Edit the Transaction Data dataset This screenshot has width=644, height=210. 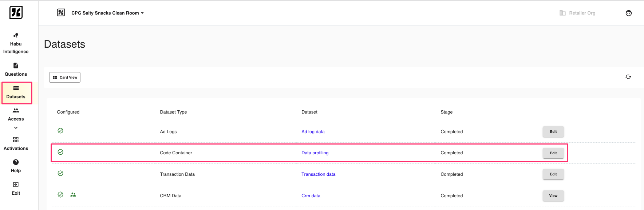[x=553, y=174]
